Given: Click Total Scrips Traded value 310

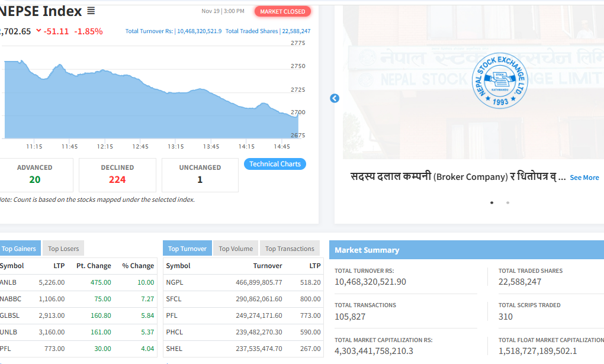Looking at the screenshot, I should [x=505, y=317].
